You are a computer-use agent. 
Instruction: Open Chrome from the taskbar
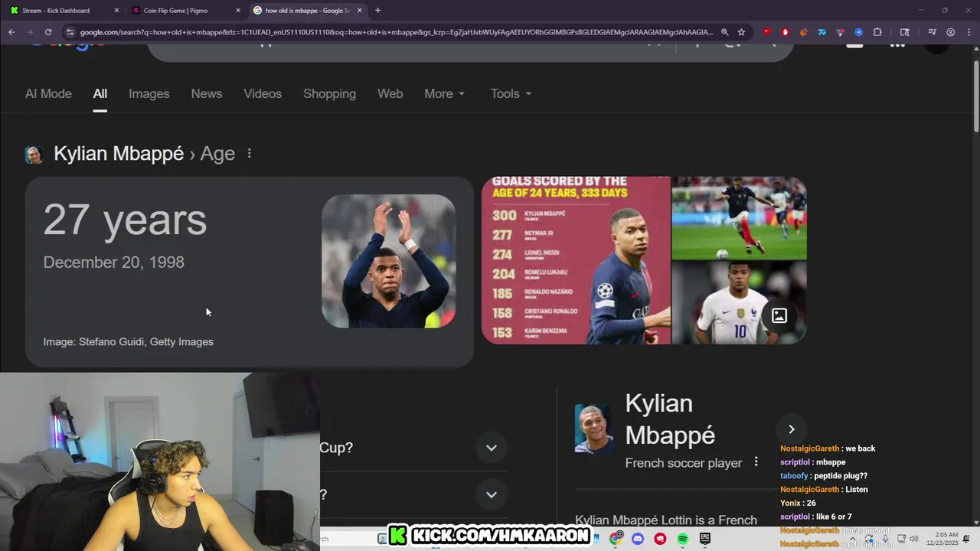point(616,539)
